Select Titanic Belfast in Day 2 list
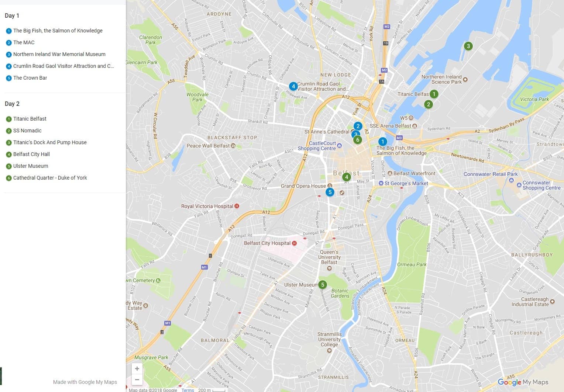 click(30, 119)
